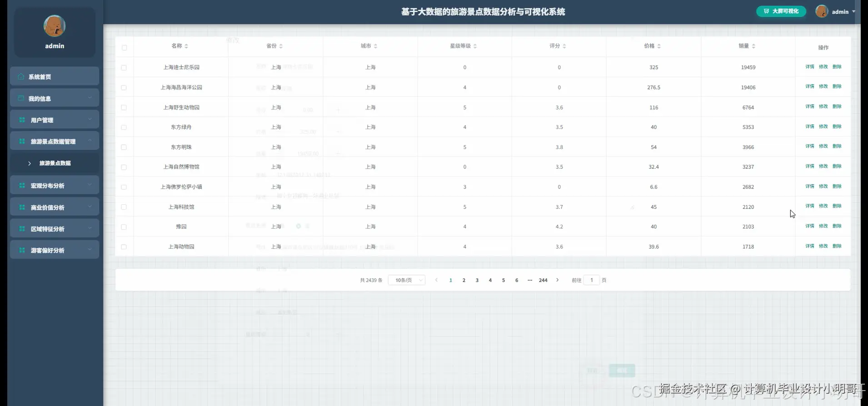Select 旅游景点数据 submenu item
868x406 pixels.
point(55,163)
